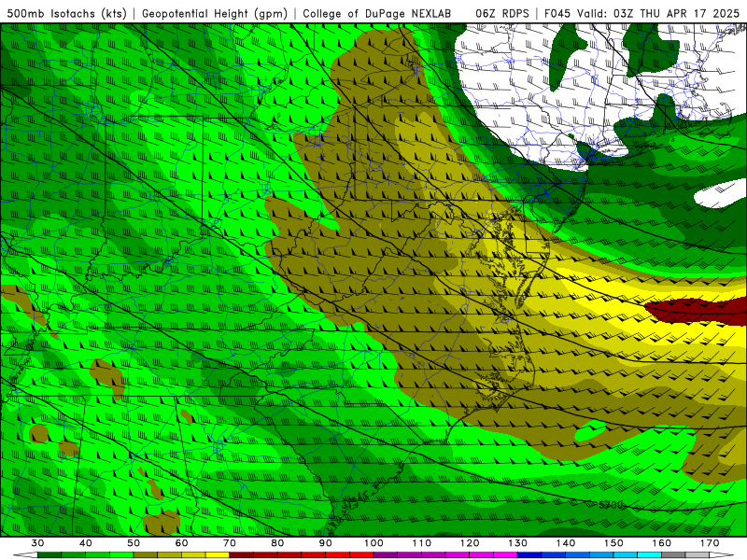747x560 pixels.
Task: Click the 5700 height contour label
Action: 611,505
